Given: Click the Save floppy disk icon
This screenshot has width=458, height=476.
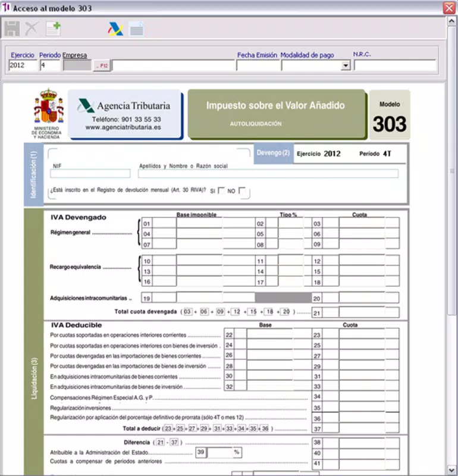Looking at the screenshot, I should pyautogui.click(x=12, y=29).
